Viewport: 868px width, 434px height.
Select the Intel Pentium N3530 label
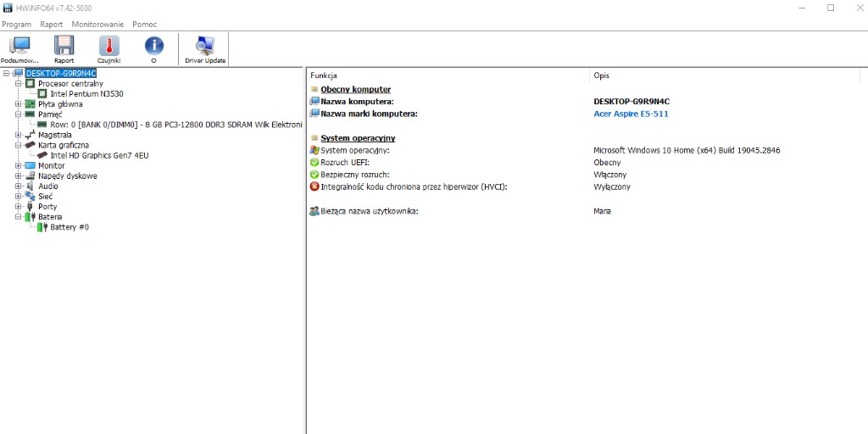[87, 94]
